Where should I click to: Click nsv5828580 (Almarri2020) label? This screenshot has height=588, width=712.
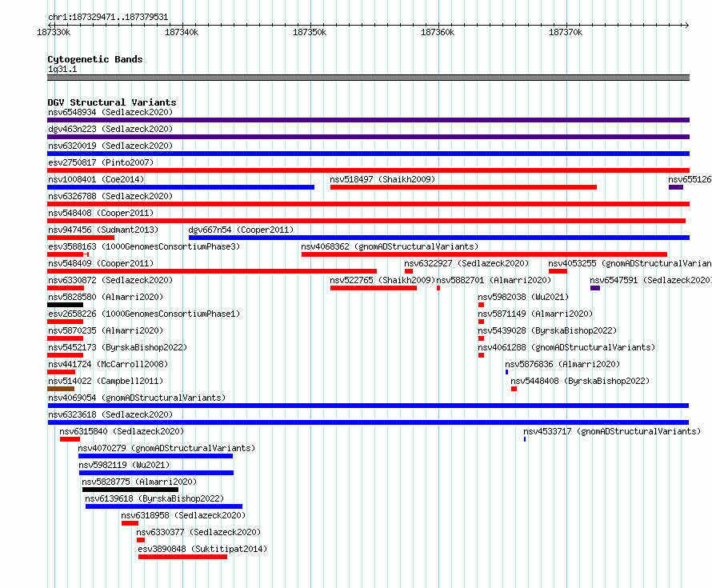click(106, 297)
